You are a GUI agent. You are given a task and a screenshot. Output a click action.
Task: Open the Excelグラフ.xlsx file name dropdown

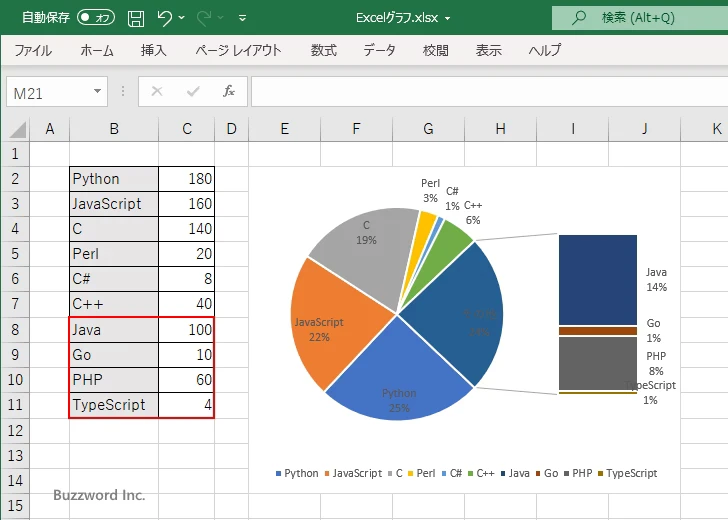coord(448,19)
